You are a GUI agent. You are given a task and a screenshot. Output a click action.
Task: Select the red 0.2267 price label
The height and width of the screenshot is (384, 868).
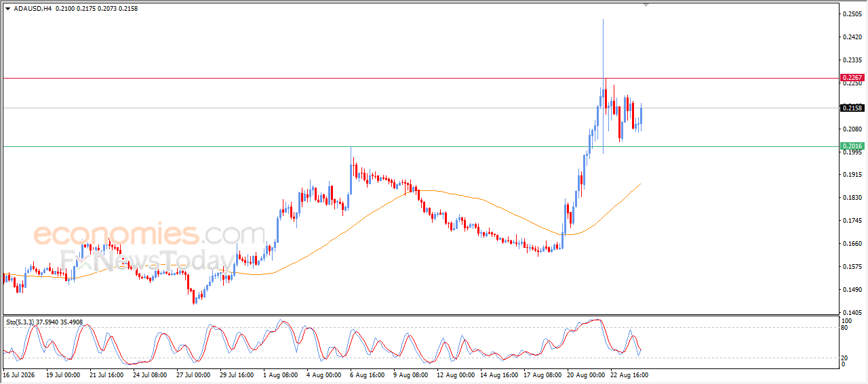852,78
